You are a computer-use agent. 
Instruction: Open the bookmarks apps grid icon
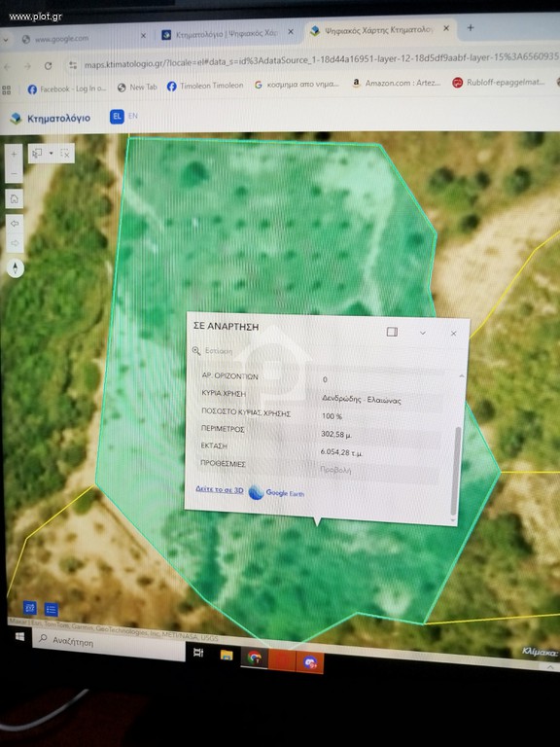[6, 89]
